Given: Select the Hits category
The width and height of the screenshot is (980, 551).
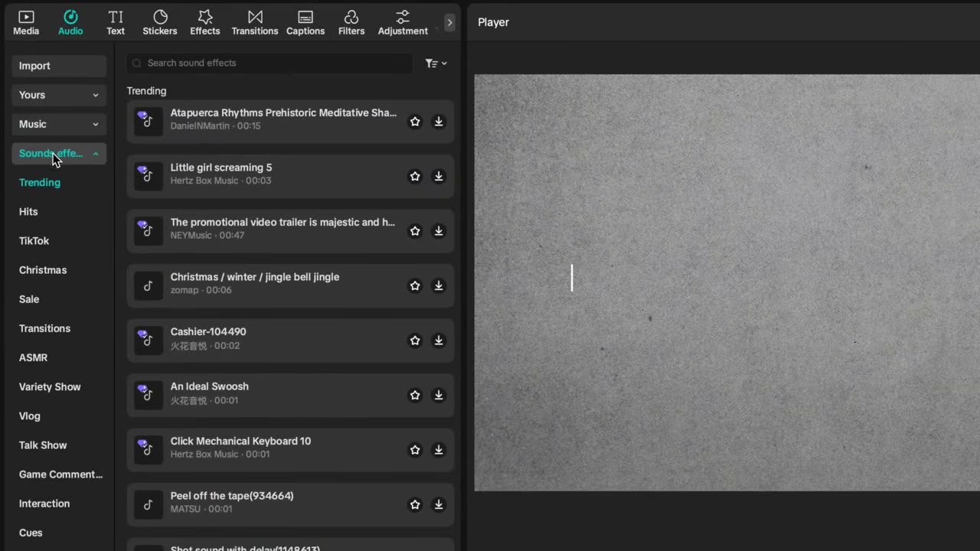Looking at the screenshot, I should (28, 211).
